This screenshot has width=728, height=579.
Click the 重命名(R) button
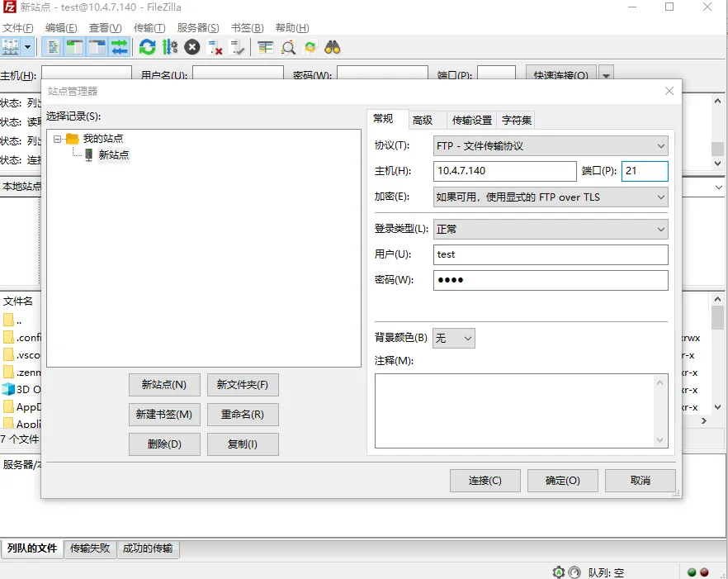243,415
